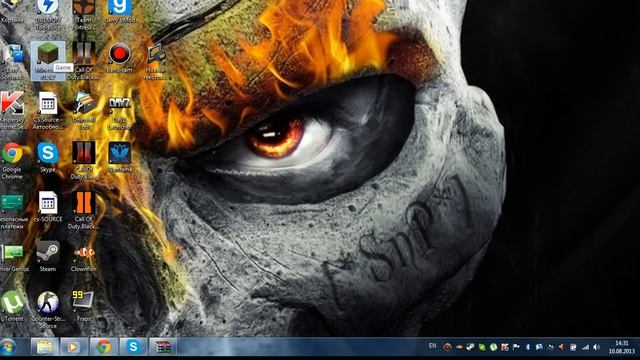Select the Clownfish desktop icon
Screen dimensions: 640x360
click(84, 258)
